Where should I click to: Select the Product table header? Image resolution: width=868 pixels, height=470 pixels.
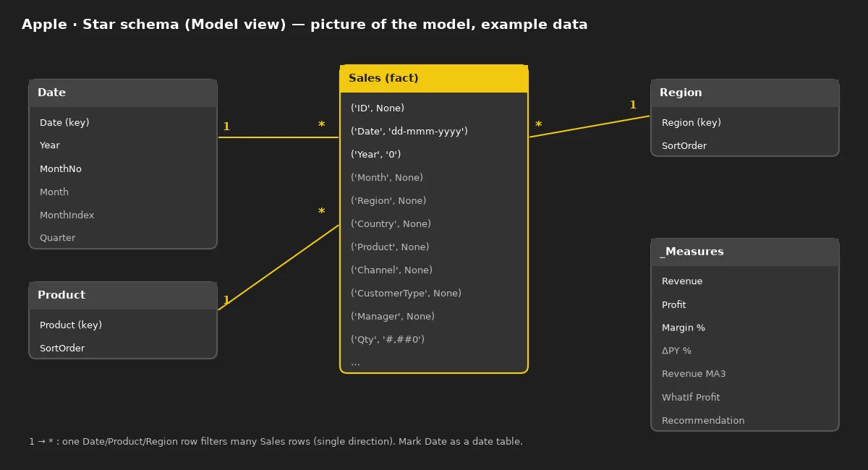click(123, 296)
